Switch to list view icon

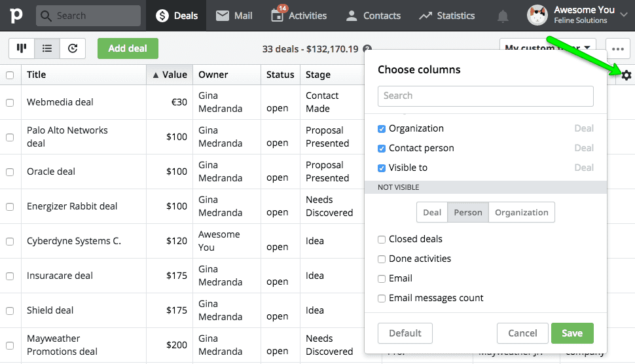click(x=47, y=48)
